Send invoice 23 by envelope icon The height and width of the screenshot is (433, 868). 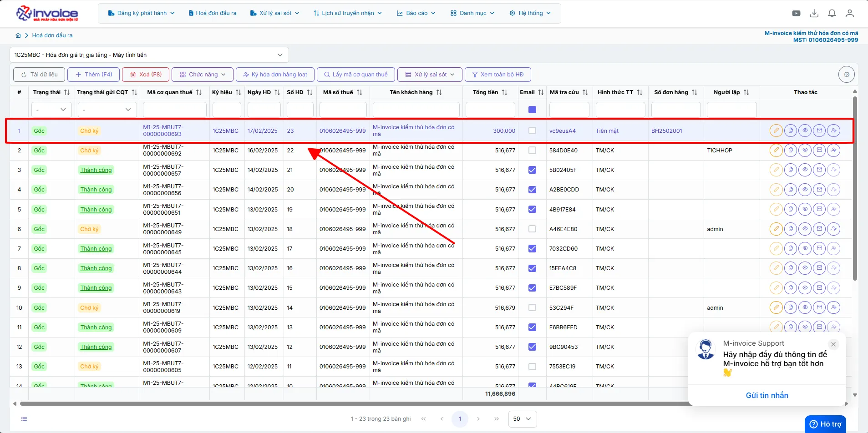(819, 131)
